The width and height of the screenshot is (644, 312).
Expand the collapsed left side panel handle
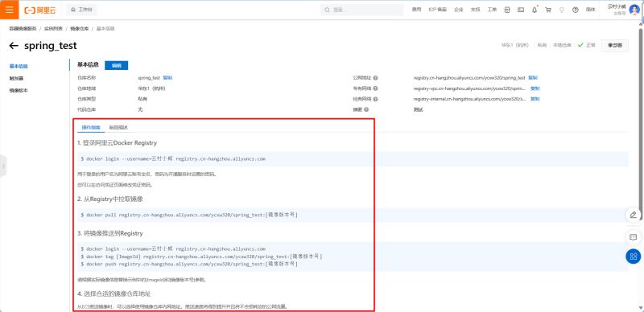[3, 166]
